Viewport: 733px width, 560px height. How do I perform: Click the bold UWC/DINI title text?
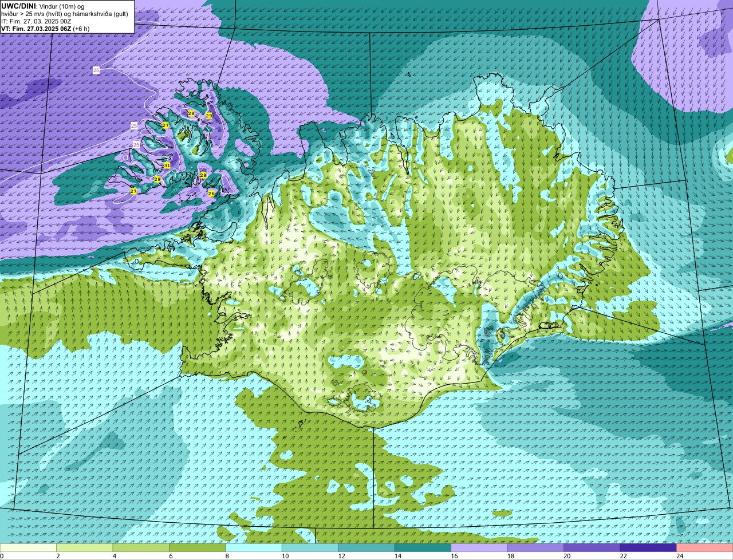pyautogui.click(x=18, y=6)
